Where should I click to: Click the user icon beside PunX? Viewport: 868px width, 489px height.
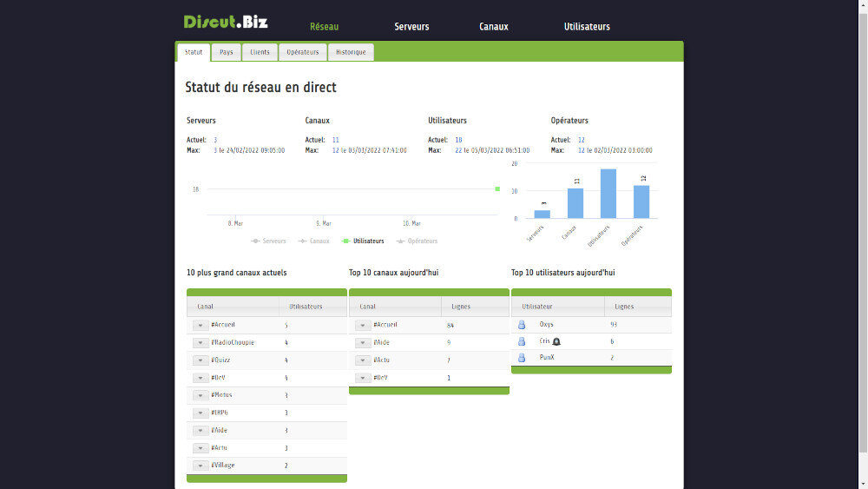click(522, 357)
